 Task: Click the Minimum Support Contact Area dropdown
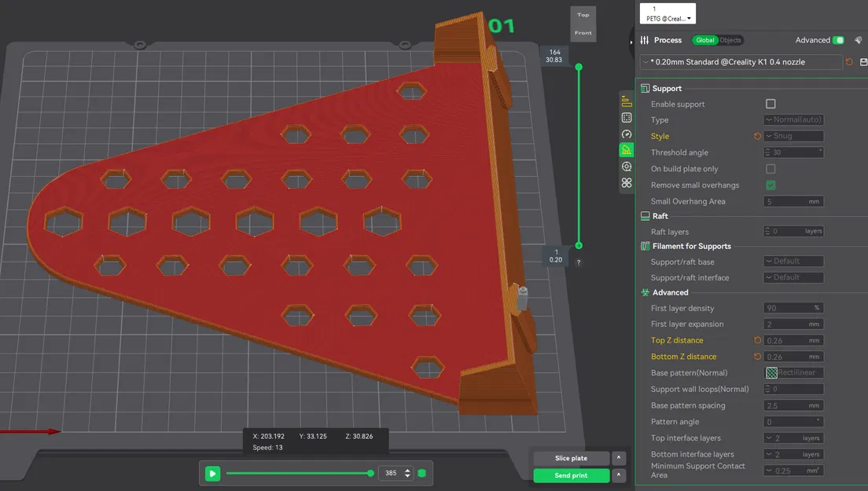click(x=793, y=471)
